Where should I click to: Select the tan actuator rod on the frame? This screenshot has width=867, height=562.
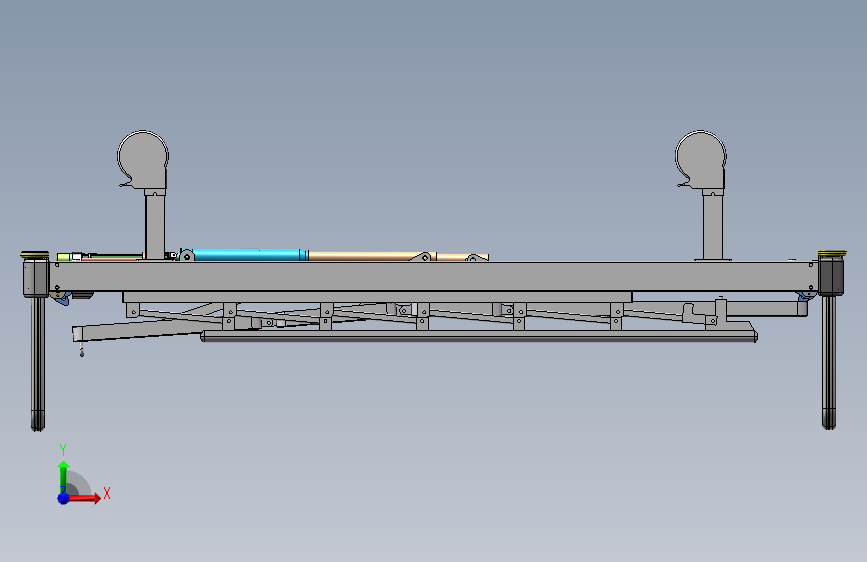tap(370, 256)
